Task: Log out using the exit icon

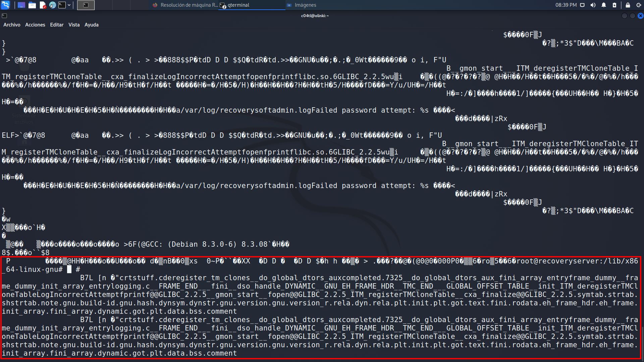Action: [x=638, y=5]
